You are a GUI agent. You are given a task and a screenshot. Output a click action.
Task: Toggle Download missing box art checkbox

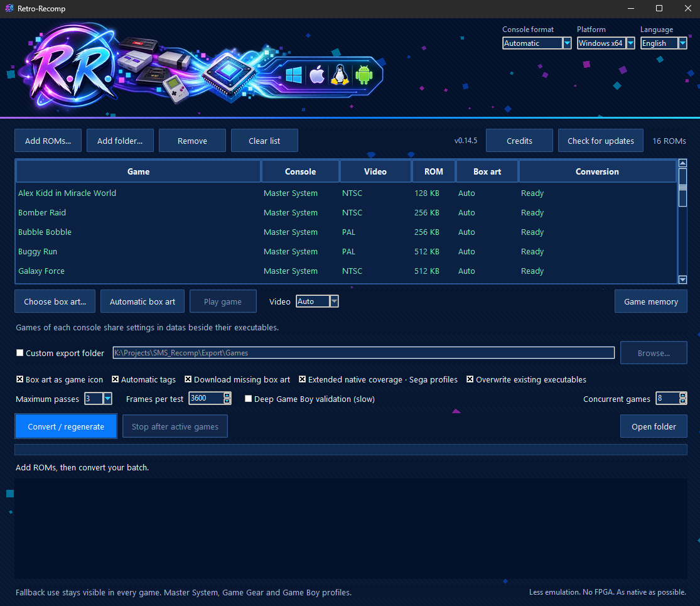point(188,379)
